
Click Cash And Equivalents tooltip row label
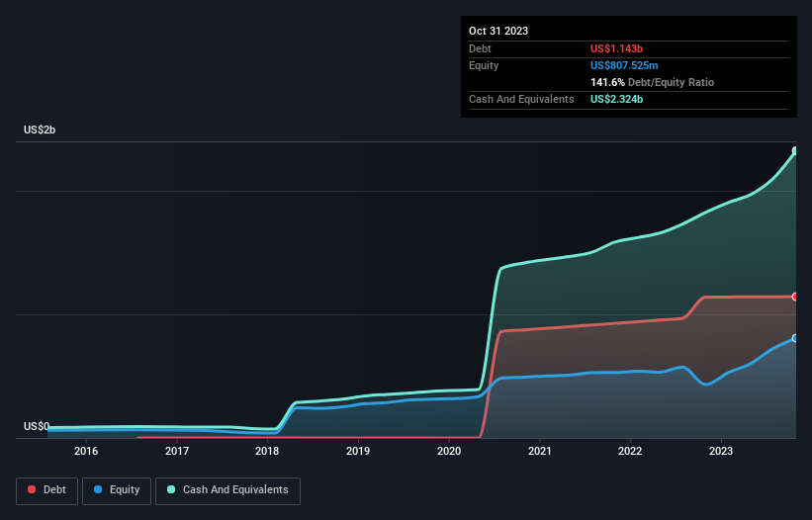tap(521, 99)
